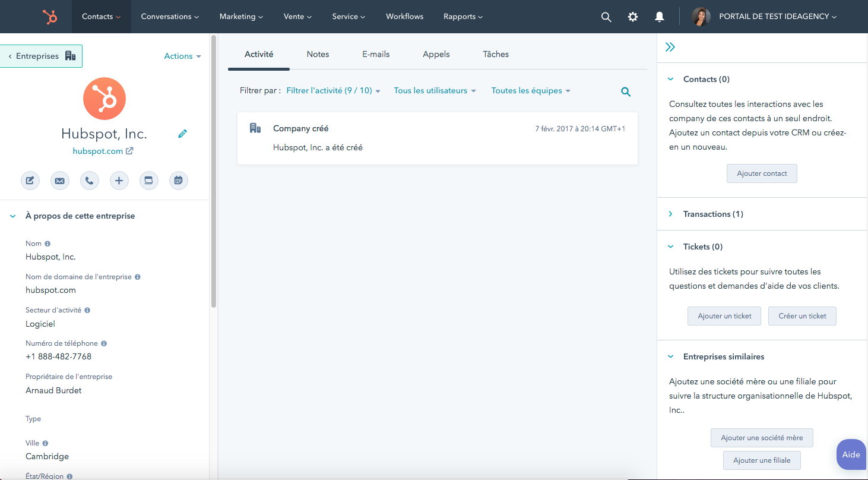Click the schedule meeting calendar icon
868x480 pixels.
pos(179,181)
